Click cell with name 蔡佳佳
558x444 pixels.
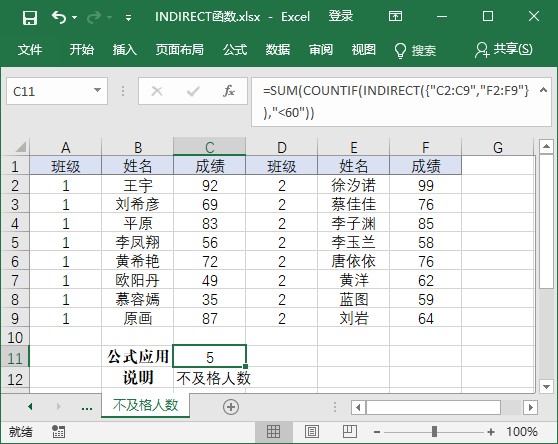pyautogui.click(x=353, y=205)
